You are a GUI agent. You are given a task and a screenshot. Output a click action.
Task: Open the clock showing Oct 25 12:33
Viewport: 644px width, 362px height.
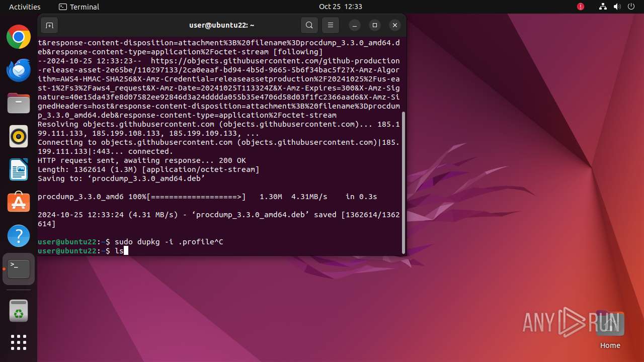341,7
